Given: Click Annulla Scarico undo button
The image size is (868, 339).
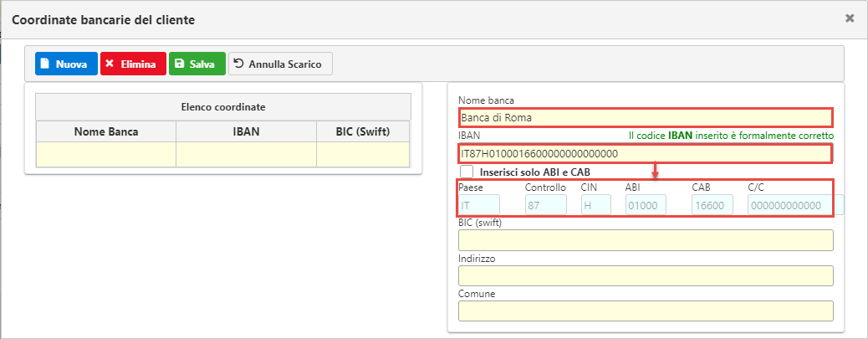Looking at the screenshot, I should click(280, 64).
